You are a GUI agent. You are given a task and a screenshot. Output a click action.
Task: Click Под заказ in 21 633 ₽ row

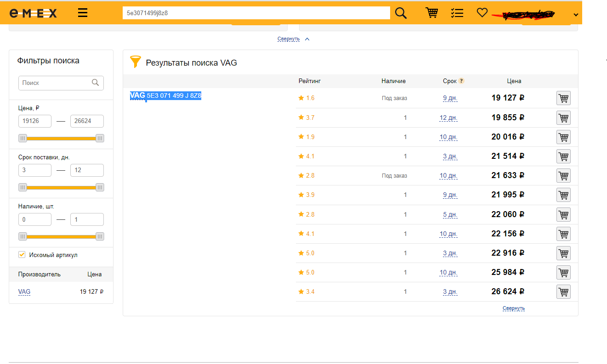pyautogui.click(x=394, y=175)
